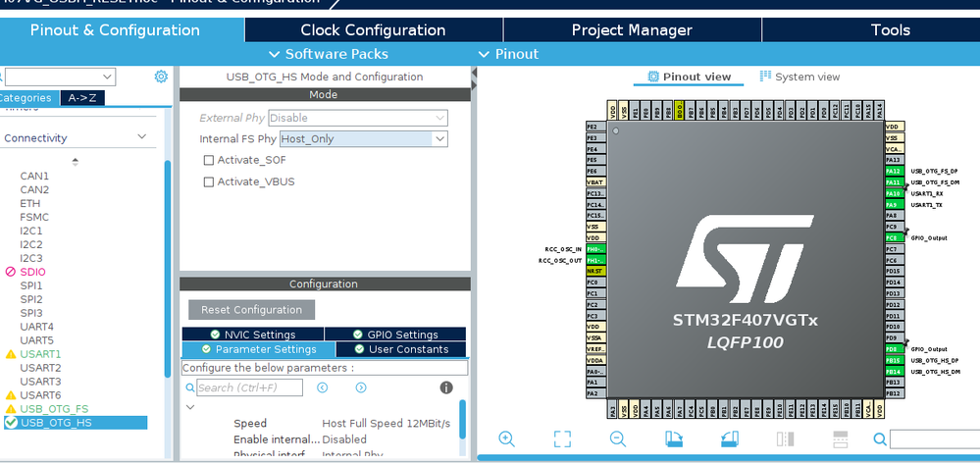Zoom out of the chip pinout
Viewport: 980px width, 464px height.
[617, 439]
